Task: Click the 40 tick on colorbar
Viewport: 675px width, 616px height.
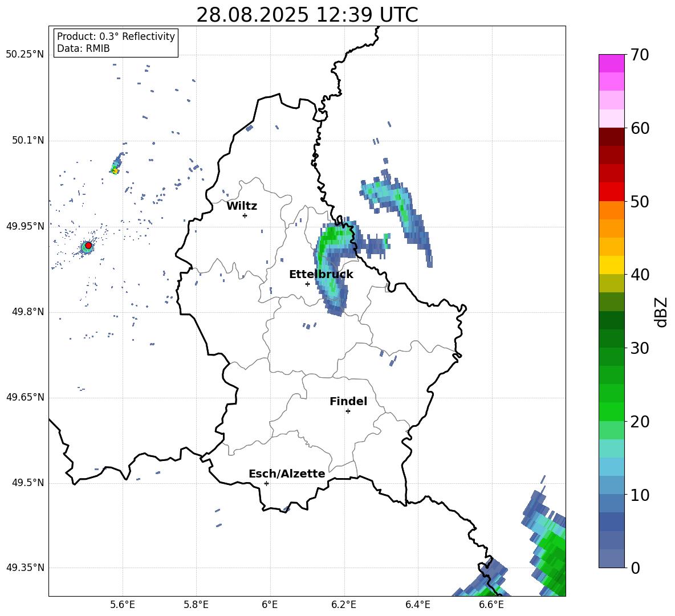Action: (x=640, y=275)
